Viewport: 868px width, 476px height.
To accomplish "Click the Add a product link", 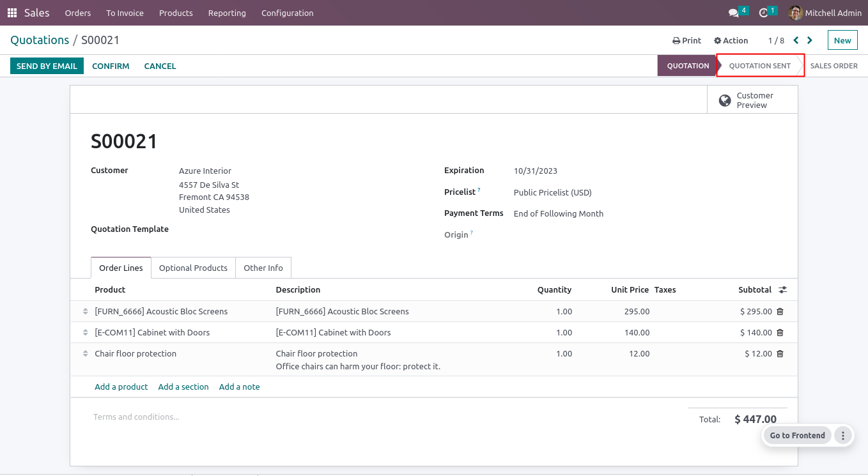I will click(x=121, y=387).
